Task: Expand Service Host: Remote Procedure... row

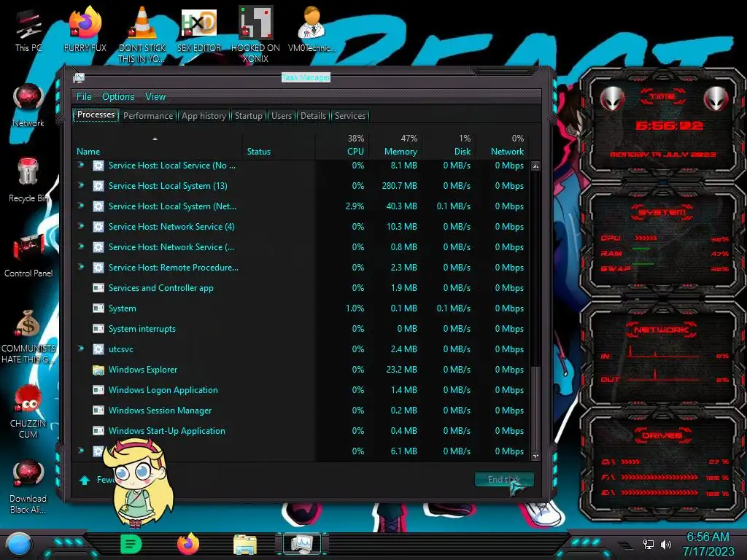Action: click(x=81, y=267)
